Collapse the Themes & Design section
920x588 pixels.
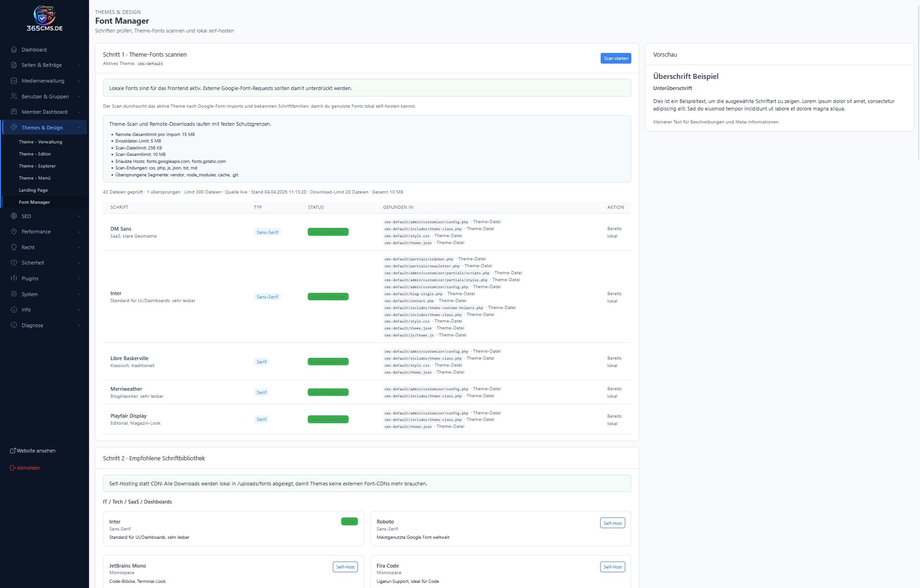79,128
